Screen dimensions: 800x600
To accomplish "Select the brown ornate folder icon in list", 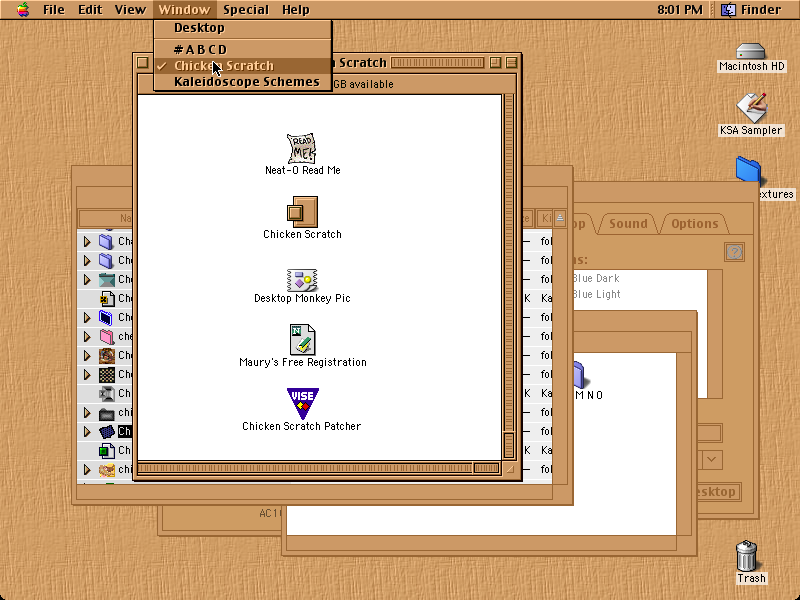I will tap(107, 356).
